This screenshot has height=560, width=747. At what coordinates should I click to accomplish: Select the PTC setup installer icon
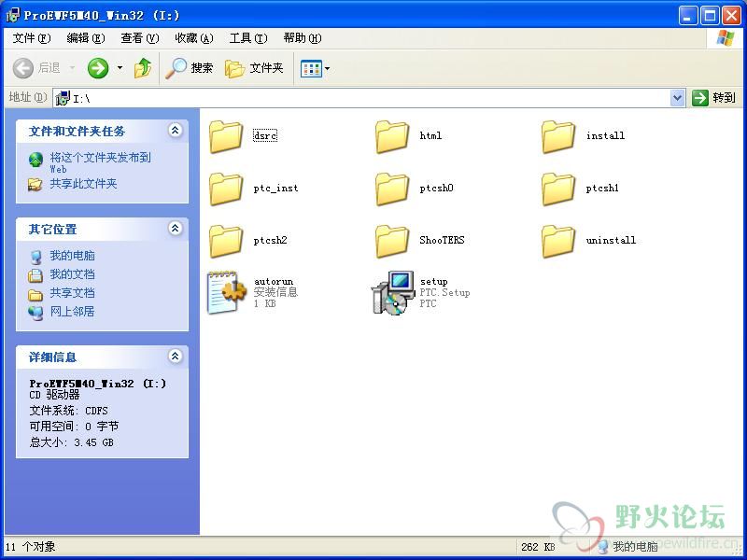(x=393, y=292)
